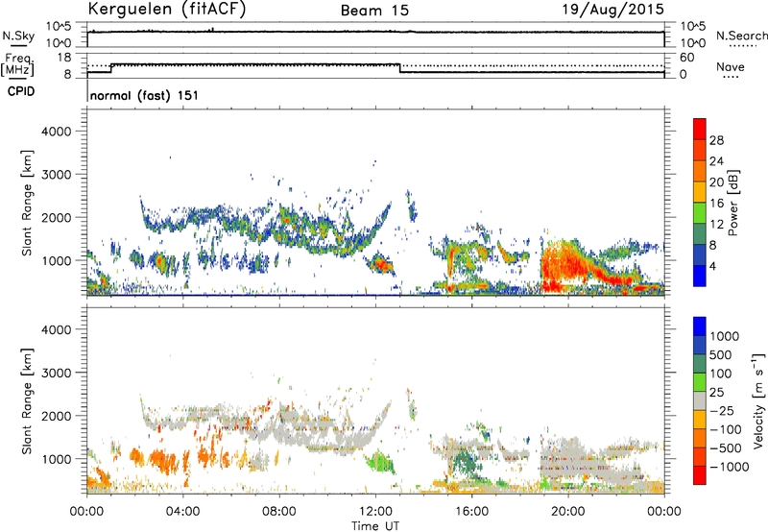Screen dimensions: 768x532
Task: Click the orange 20–24 dB Power colorbar segment
Action: pyautogui.click(x=700, y=171)
